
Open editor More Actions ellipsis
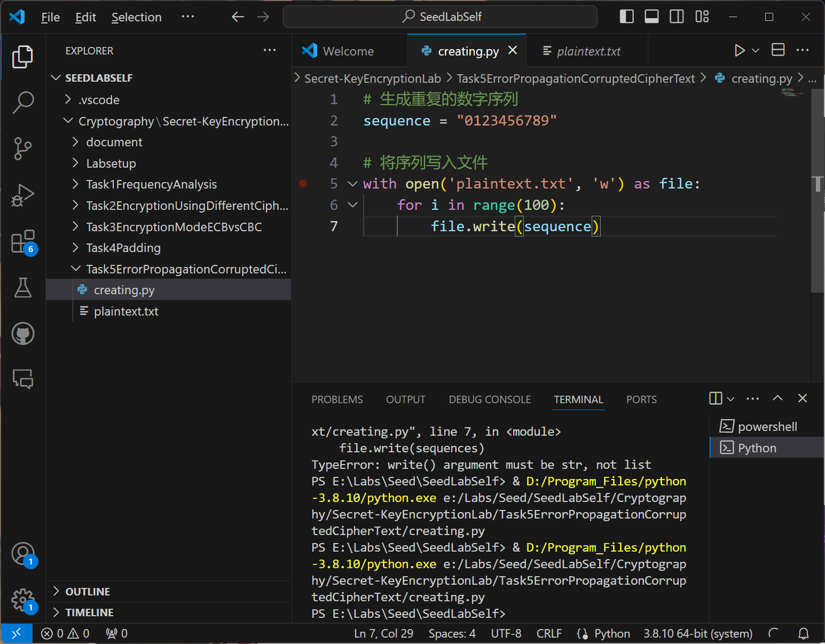[802, 50]
